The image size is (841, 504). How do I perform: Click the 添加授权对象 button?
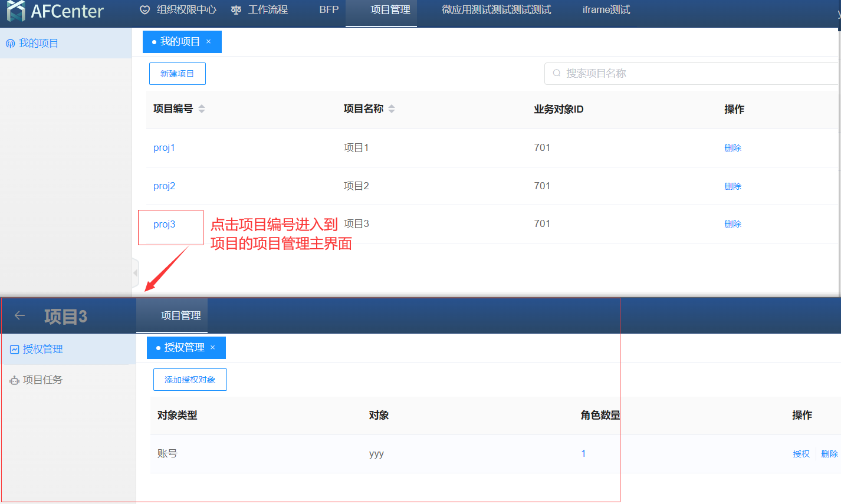click(x=190, y=380)
